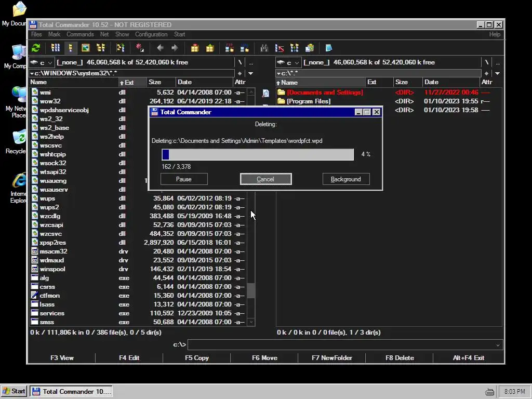
Task: Go to right panel parent directory button
Action: [498, 62]
